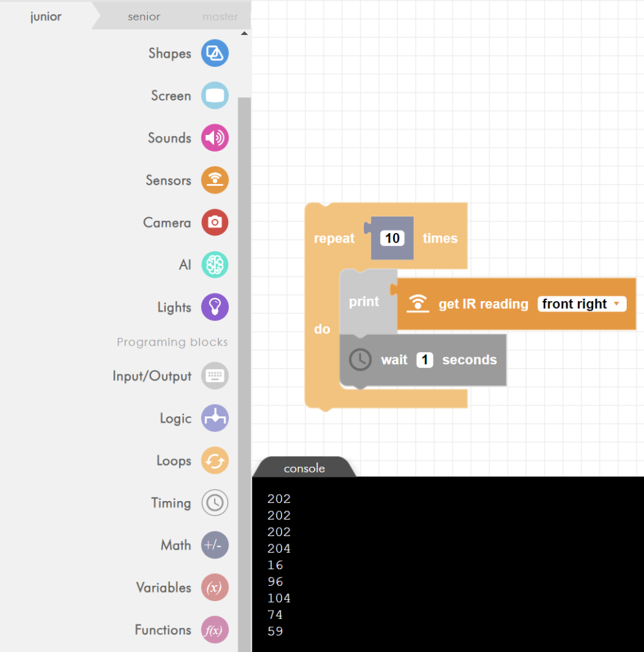The width and height of the screenshot is (644, 652).
Task: Click the repeat count field showing 10
Action: click(392, 238)
